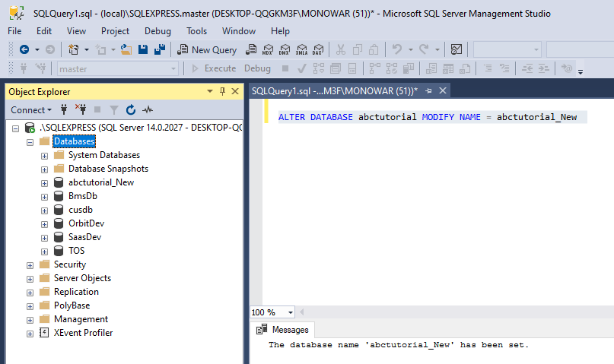Click the MDX query icon
614x364 pixels.
(x=268, y=49)
